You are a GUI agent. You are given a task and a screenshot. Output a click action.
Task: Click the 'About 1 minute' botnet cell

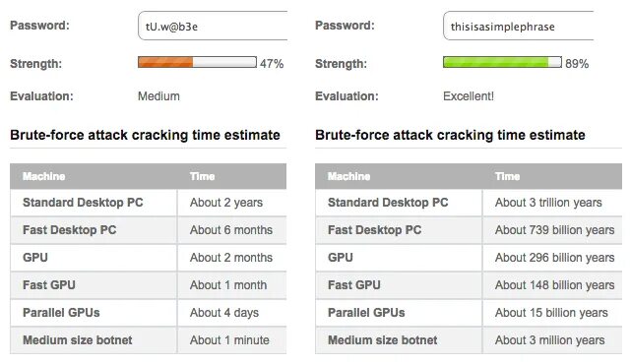tap(232, 340)
